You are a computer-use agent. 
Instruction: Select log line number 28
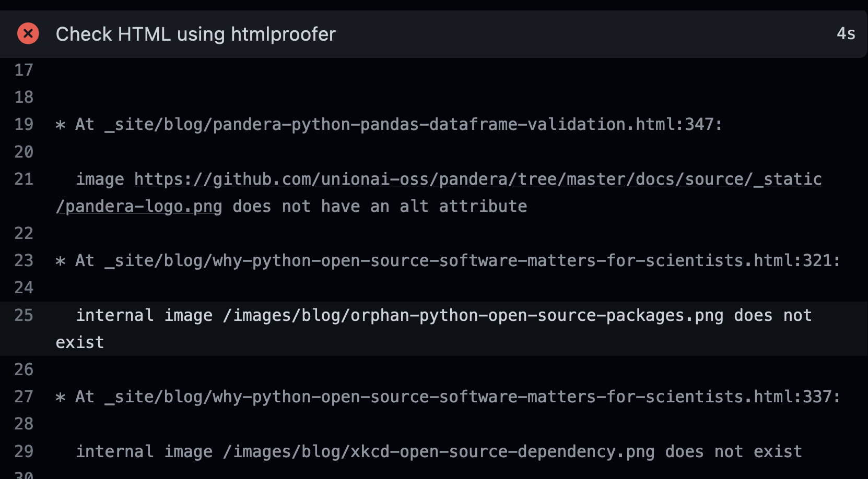24,424
